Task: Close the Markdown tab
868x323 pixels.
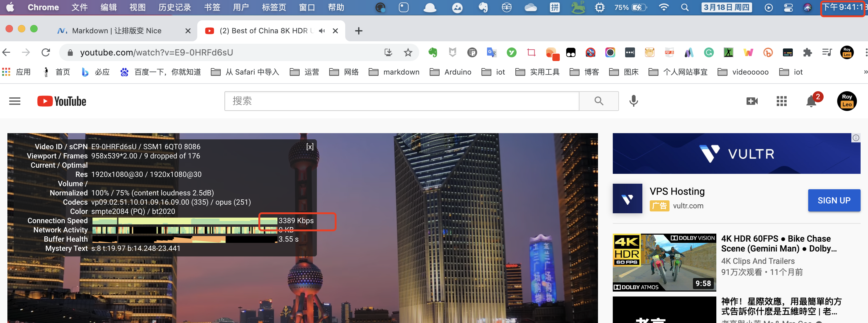Action: [188, 31]
